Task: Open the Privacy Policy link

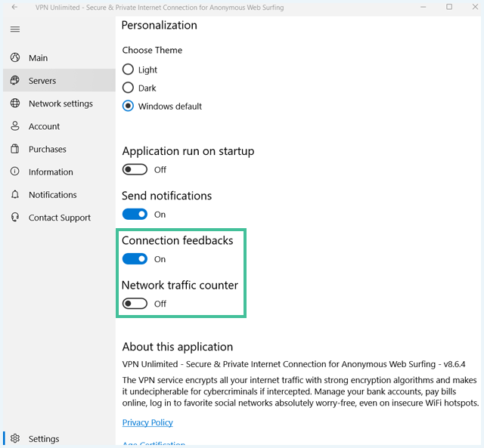Action: (147, 422)
